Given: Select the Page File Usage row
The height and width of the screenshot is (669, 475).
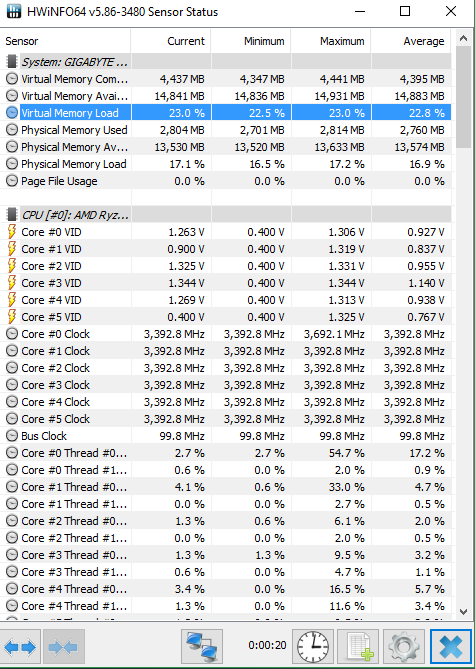Looking at the screenshot, I should coord(225,181).
